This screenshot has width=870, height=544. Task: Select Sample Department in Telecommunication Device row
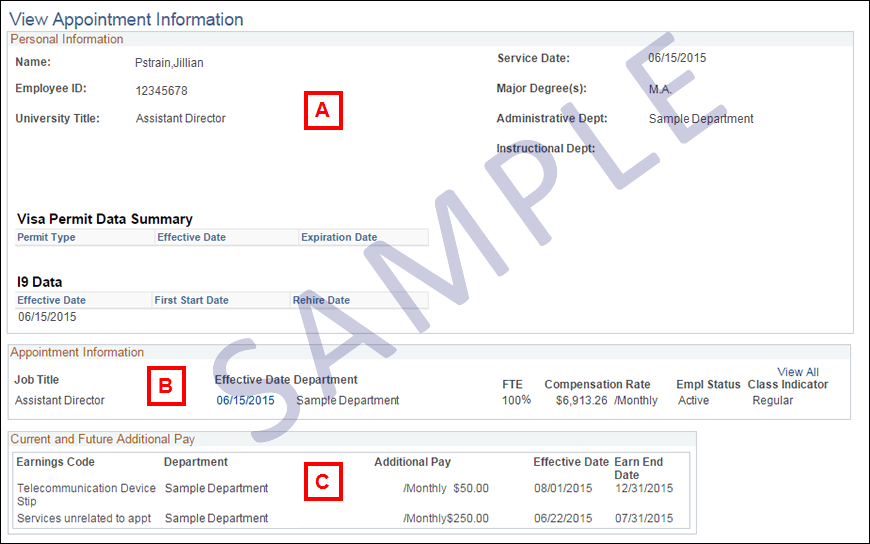point(216,488)
